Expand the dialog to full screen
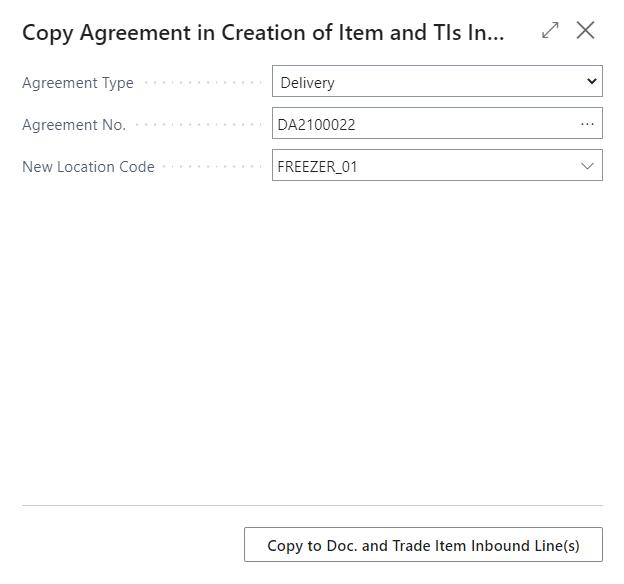 550,31
